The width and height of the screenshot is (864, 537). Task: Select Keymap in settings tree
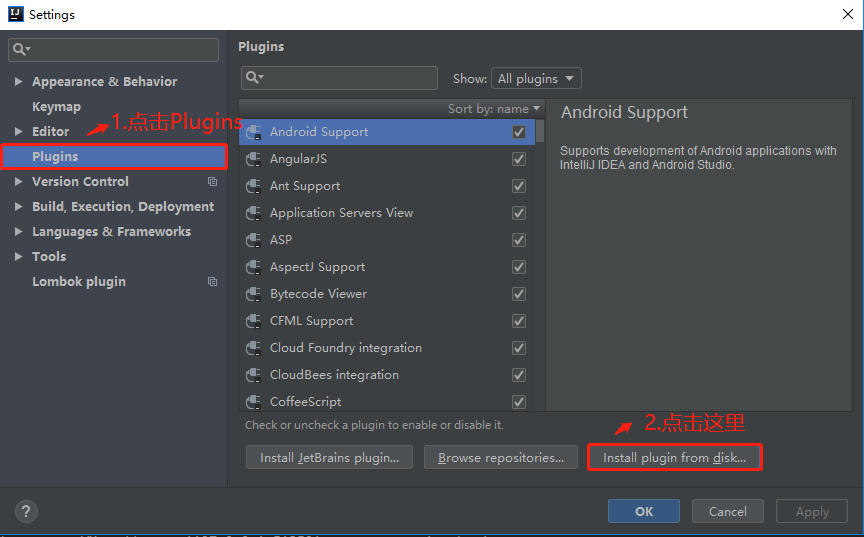56,107
